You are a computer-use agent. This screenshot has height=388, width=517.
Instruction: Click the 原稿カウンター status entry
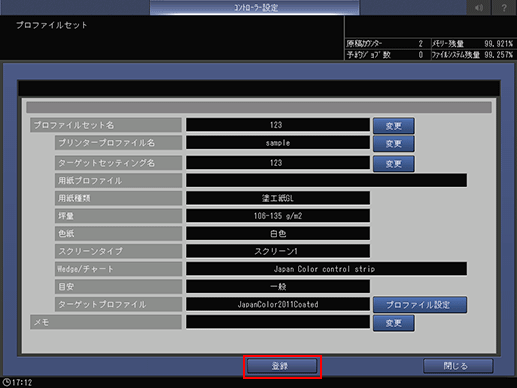386,44
